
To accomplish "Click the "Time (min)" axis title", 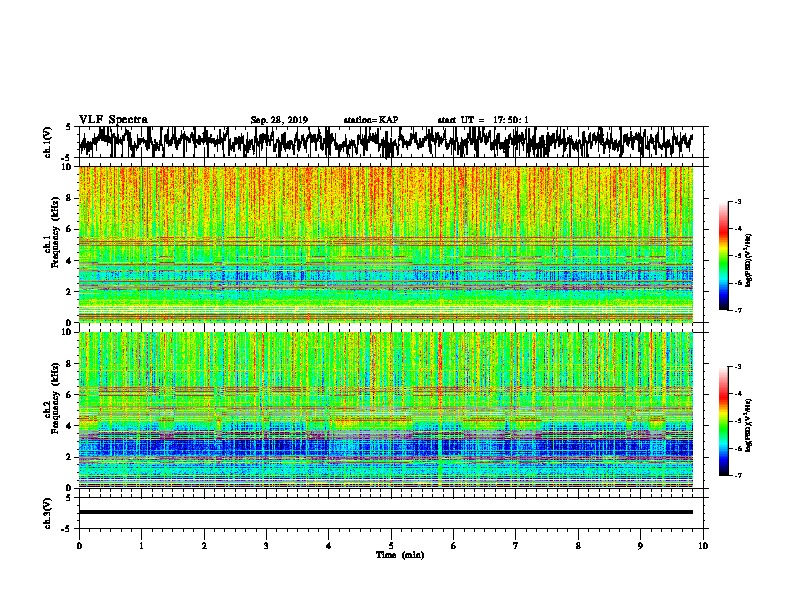I will tap(400, 555).
